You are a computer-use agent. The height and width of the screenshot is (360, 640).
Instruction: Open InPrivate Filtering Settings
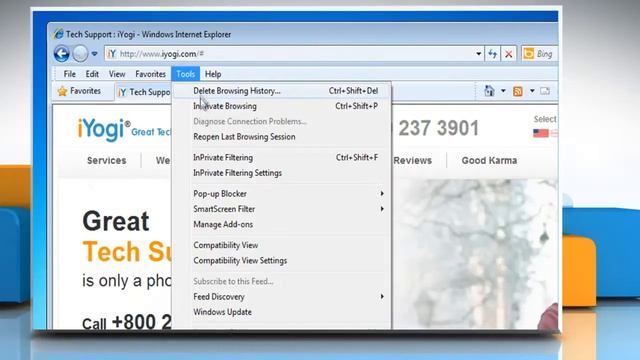click(x=282, y=173)
